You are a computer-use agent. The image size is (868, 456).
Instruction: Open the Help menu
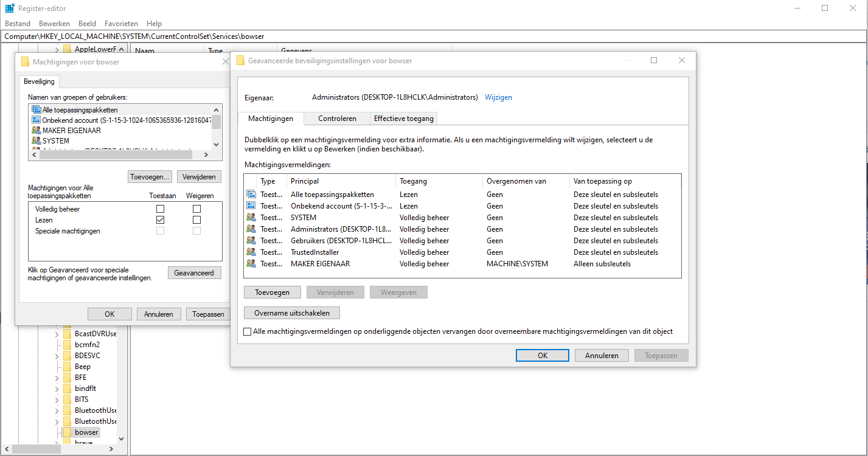(154, 24)
